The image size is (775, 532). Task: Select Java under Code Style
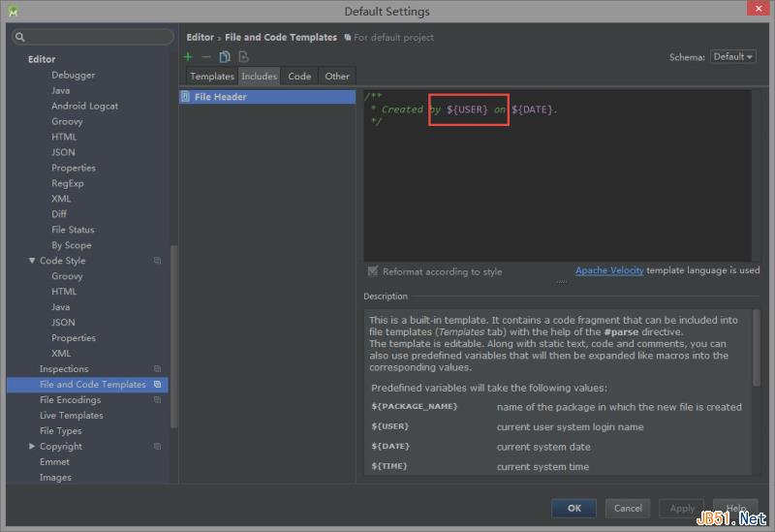[x=60, y=307]
